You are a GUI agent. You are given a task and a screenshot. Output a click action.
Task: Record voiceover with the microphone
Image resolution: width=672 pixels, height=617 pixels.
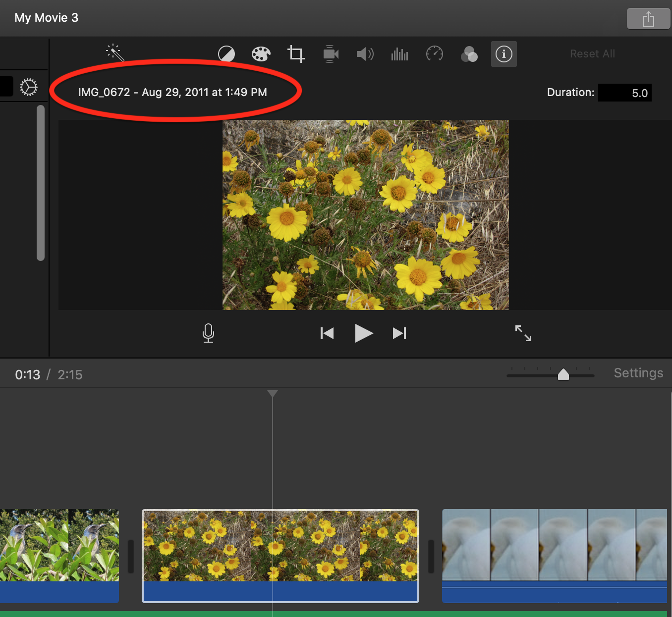coord(209,333)
